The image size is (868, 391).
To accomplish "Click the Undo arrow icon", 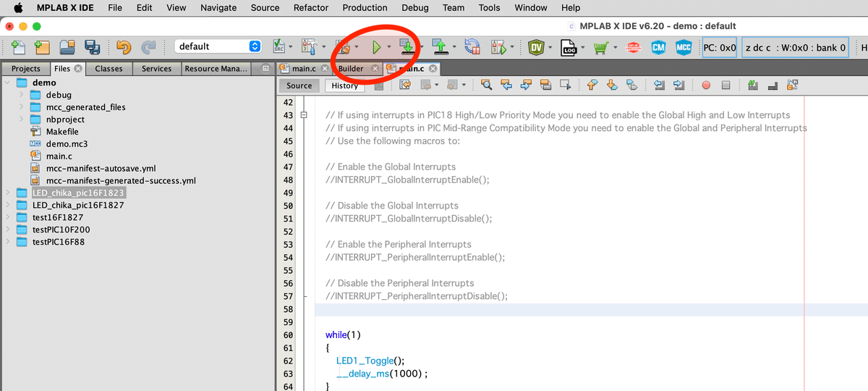I will point(124,48).
